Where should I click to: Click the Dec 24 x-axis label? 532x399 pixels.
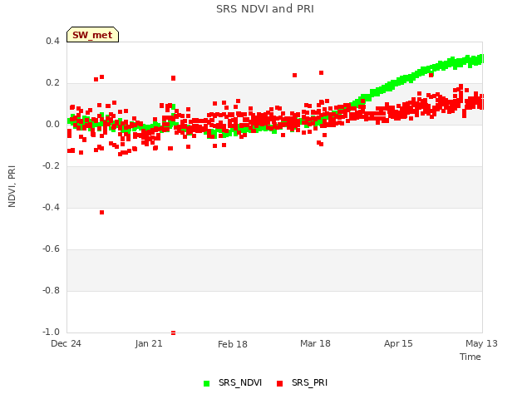66,343
